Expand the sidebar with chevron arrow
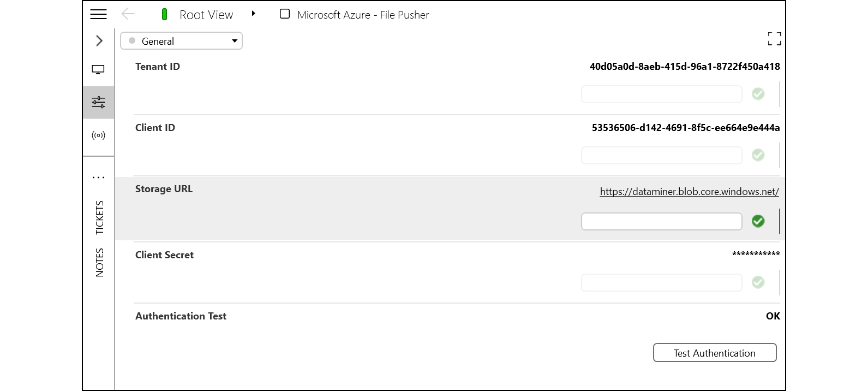This screenshot has height=391, width=868. pos(99,41)
